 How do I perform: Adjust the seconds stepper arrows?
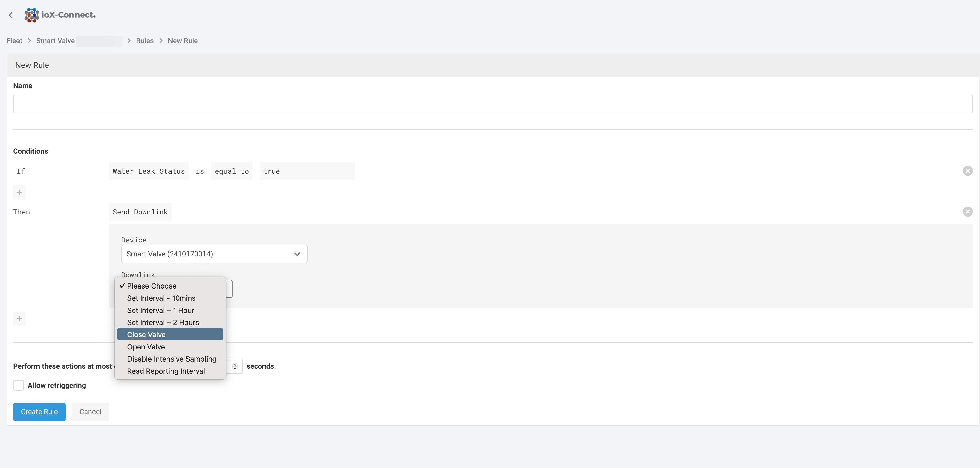pyautogui.click(x=235, y=366)
